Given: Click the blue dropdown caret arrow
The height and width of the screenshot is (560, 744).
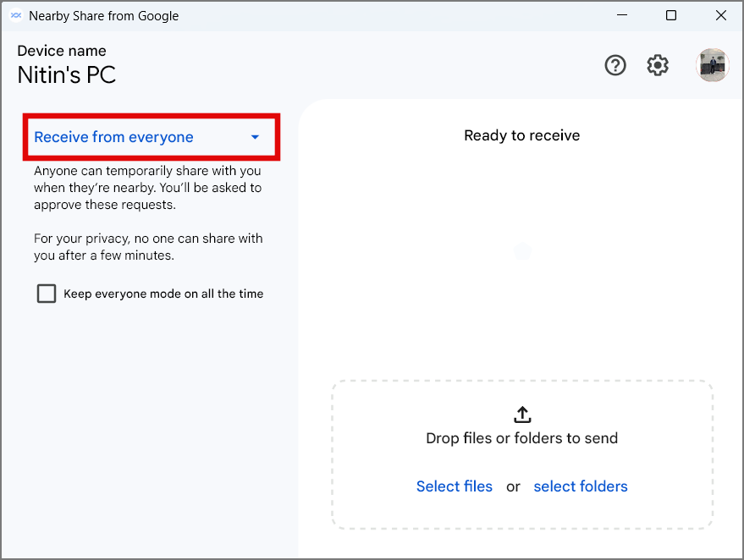Looking at the screenshot, I should pyautogui.click(x=255, y=137).
